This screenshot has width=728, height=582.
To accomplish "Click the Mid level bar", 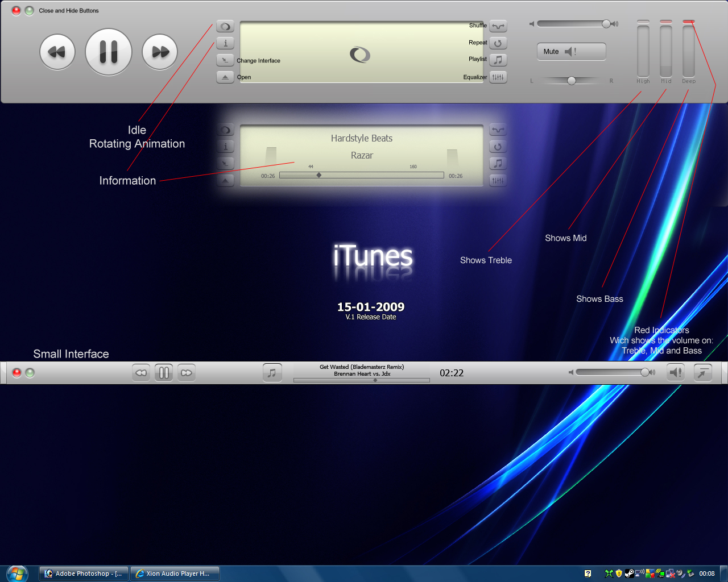I will (x=666, y=51).
